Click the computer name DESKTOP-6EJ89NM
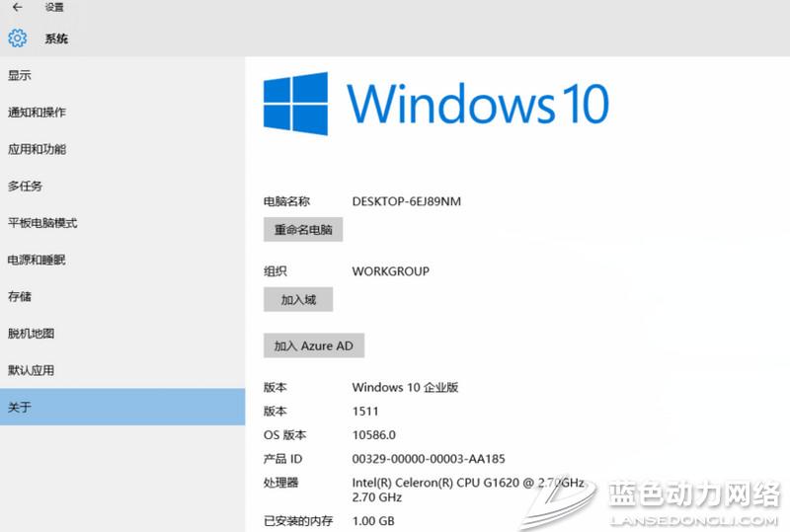 pos(406,202)
